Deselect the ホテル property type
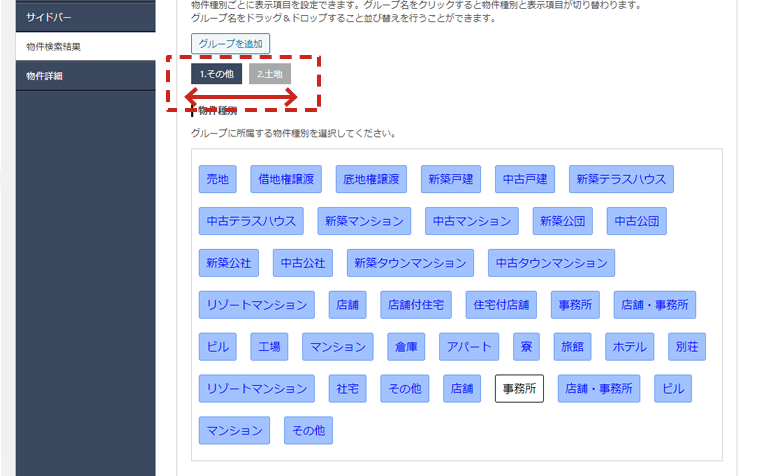 [x=629, y=347]
